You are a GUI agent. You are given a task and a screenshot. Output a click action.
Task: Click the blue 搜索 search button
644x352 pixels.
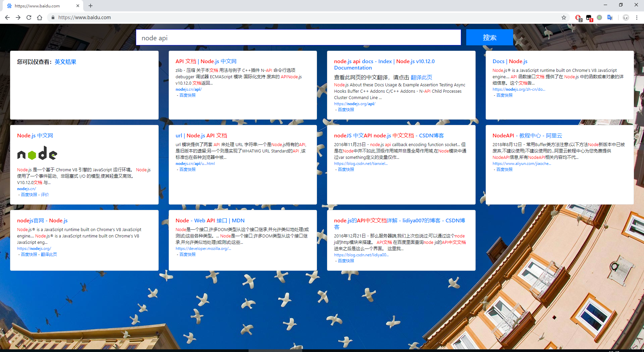(489, 37)
